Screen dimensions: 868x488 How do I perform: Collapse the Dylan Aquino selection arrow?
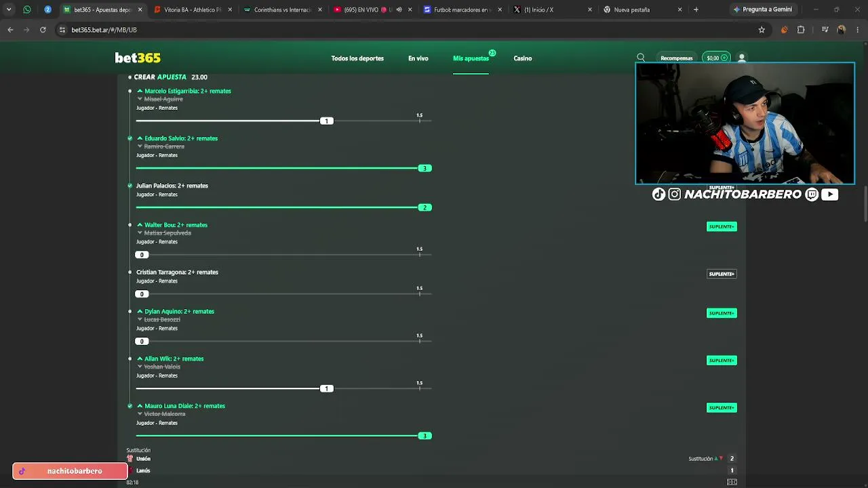pos(140,312)
